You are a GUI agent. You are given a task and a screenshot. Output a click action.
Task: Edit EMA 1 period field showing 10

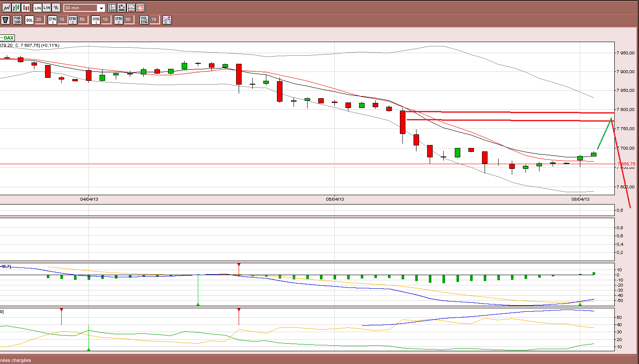click(x=62, y=20)
